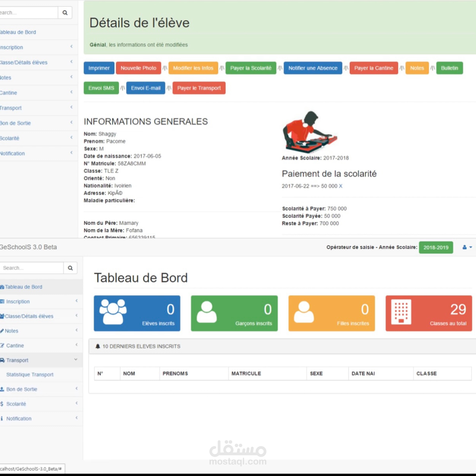476x476 pixels.
Task: Open the Notes label in the student details sidebar
Action: click(5, 78)
